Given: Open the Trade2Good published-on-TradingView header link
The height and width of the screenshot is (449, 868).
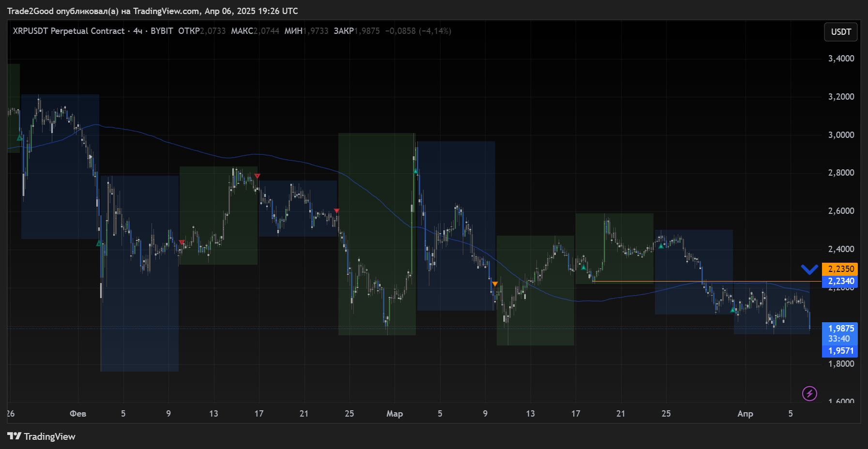Looking at the screenshot, I should pos(152,11).
